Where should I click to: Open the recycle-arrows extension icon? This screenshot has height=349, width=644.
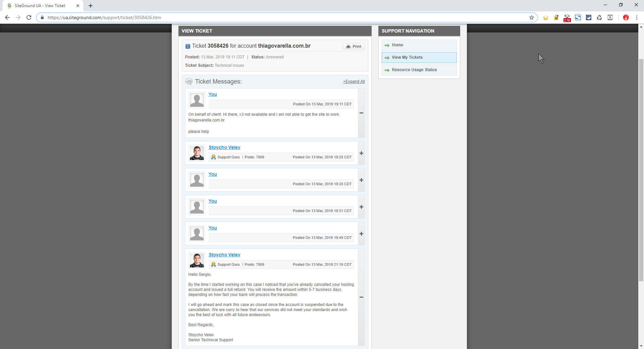[x=599, y=17]
